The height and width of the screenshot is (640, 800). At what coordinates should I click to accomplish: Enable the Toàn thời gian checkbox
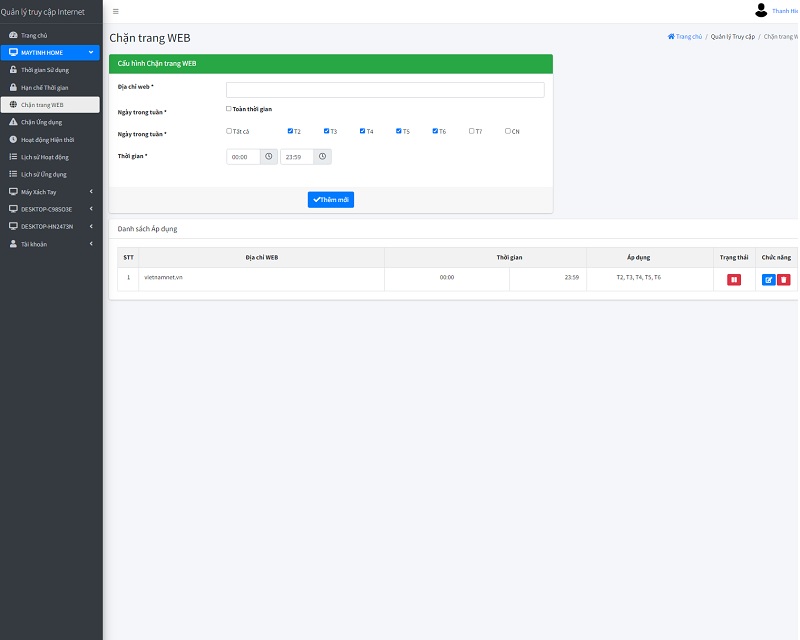point(229,108)
